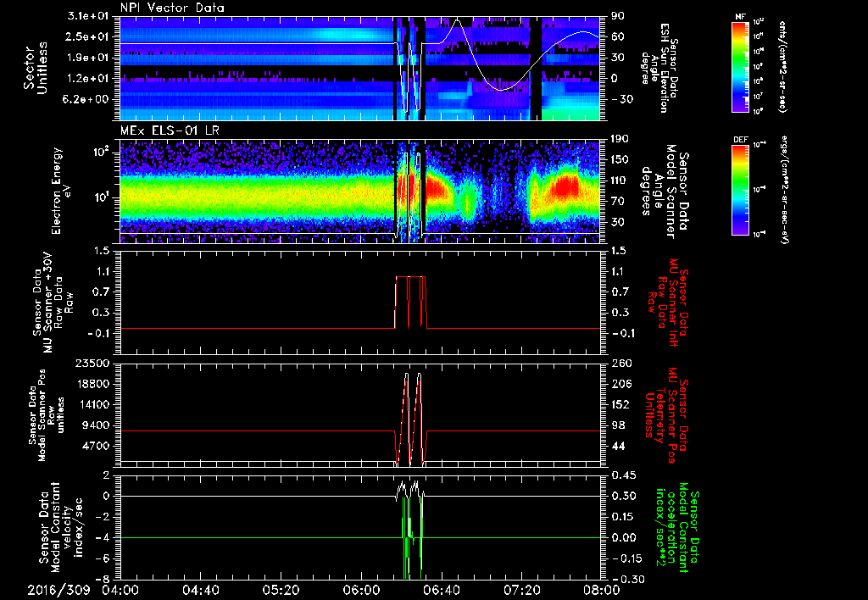
Task: Click the "Electron Energy eV" axis label
Action: click(64, 192)
